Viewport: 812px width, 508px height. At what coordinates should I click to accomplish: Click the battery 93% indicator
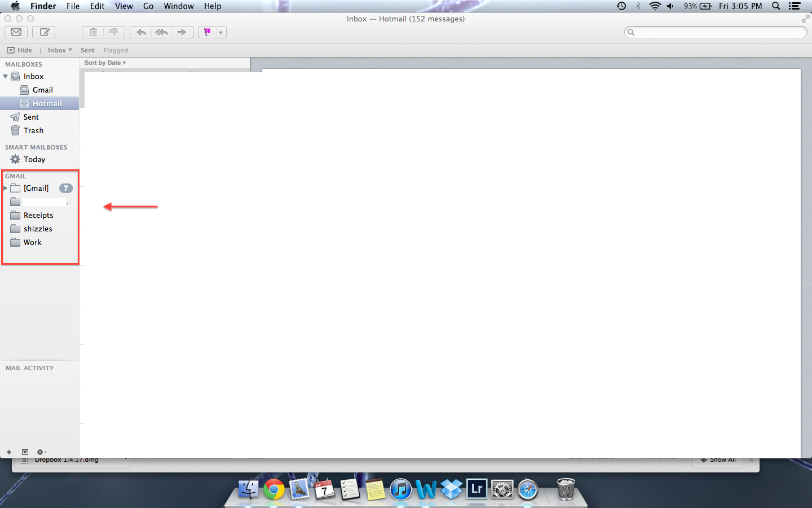click(698, 6)
